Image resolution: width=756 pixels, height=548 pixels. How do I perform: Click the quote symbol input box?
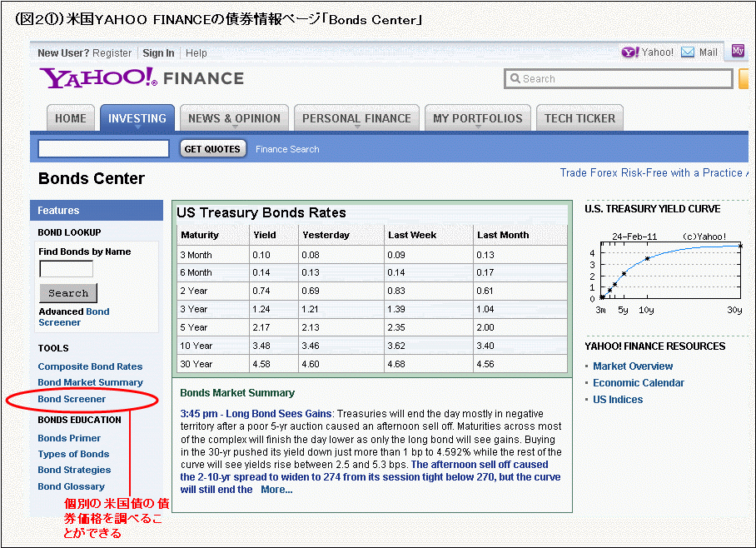coord(104,148)
